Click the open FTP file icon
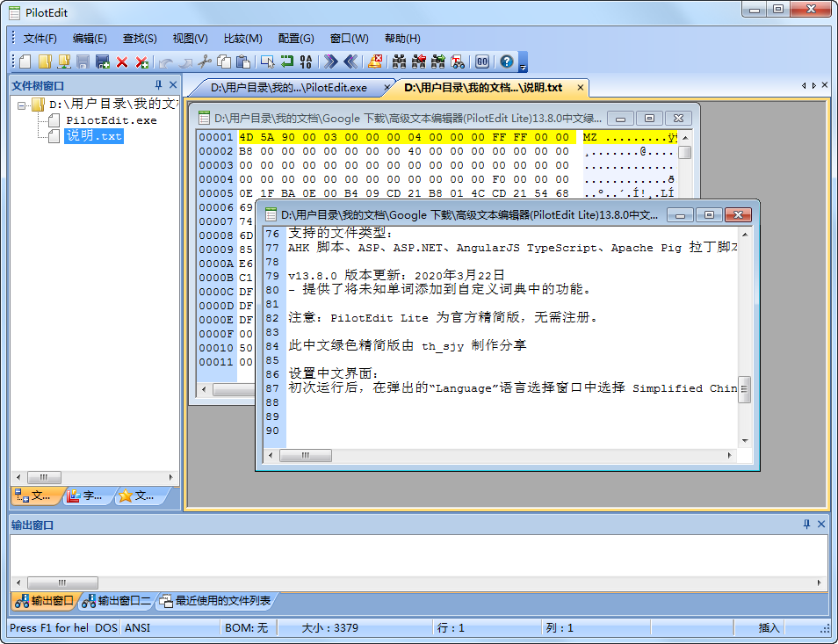 [64, 62]
